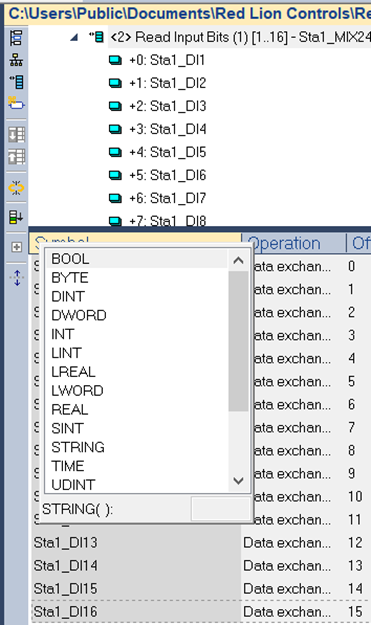Click the cyan icon beside +1: Sta1_DI2

pyautogui.click(x=115, y=83)
